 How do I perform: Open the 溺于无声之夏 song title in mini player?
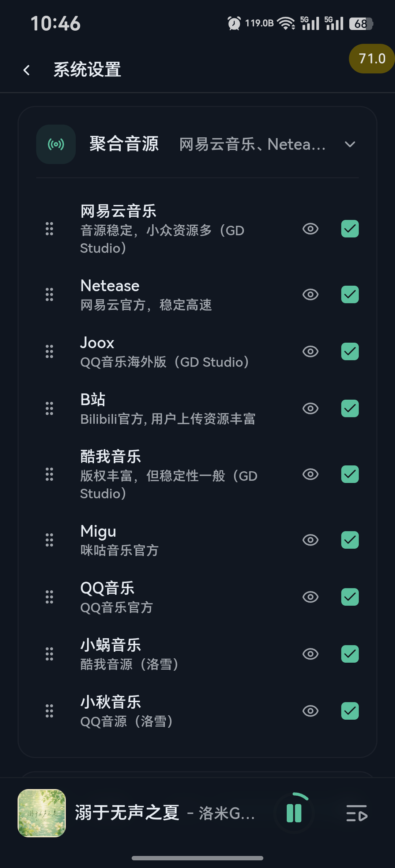click(127, 813)
